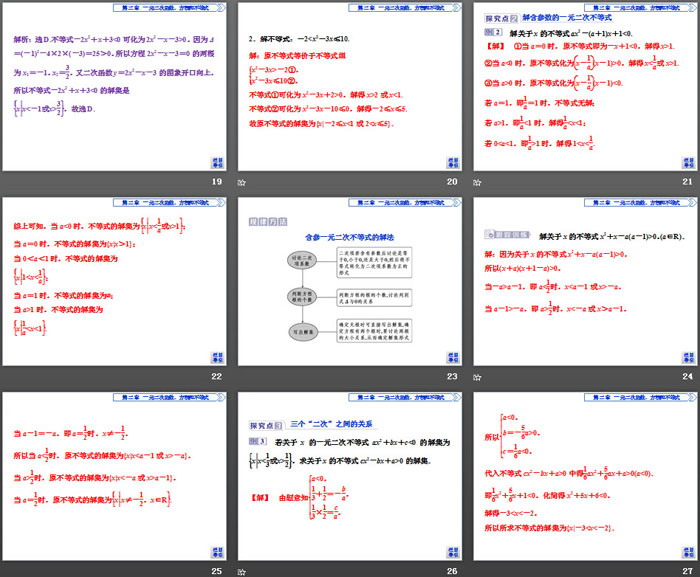Click the animation star icon under slide 20

pos(242,182)
